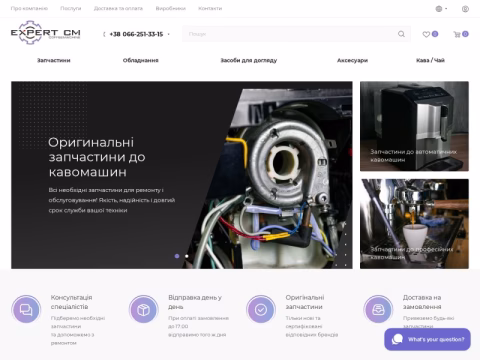This screenshot has height=360, width=480.
Task: Select the second slider dot
Action: click(x=187, y=256)
